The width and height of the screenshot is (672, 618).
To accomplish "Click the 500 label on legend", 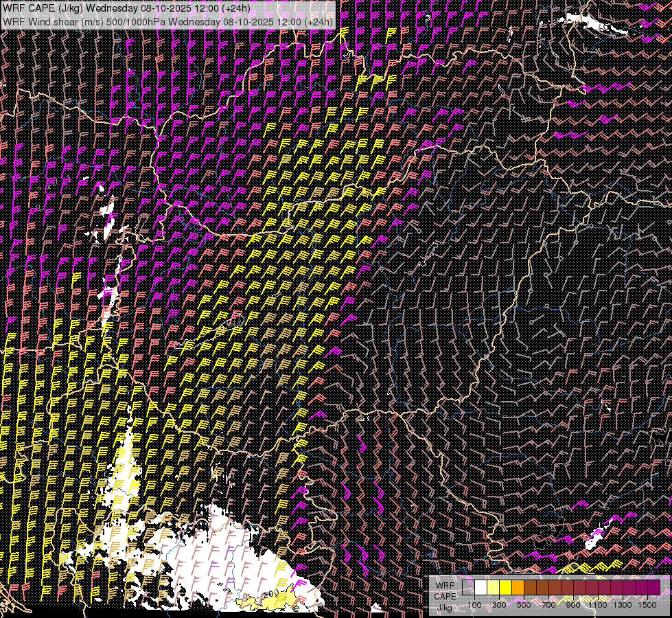I will pos(523,605).
